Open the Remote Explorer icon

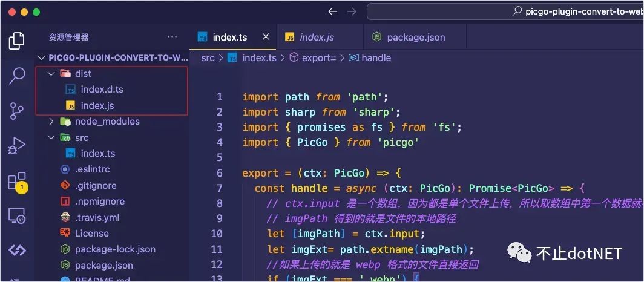click(17, 216)
